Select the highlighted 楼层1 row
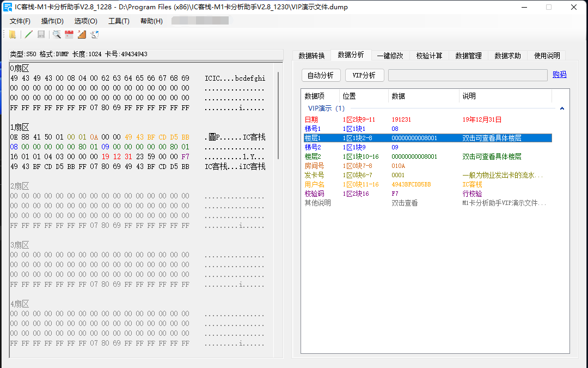588x368 pixels. (427, 138)
